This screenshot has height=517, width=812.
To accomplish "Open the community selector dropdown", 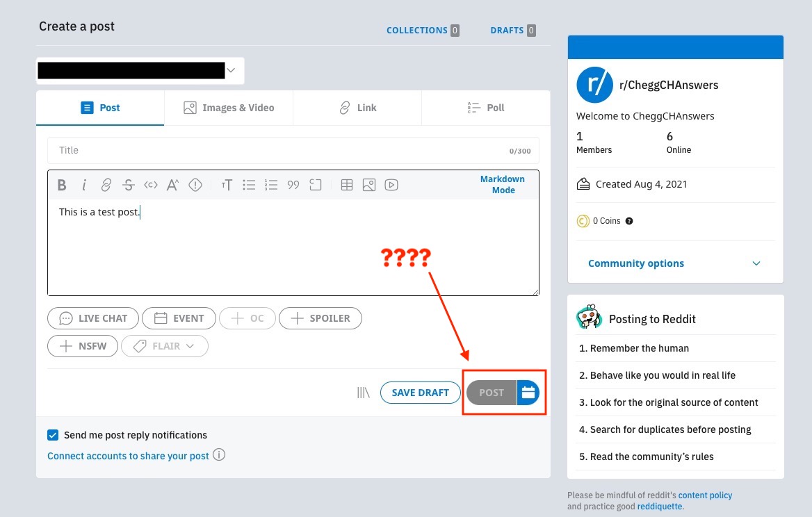I will (x=140, y=70).
